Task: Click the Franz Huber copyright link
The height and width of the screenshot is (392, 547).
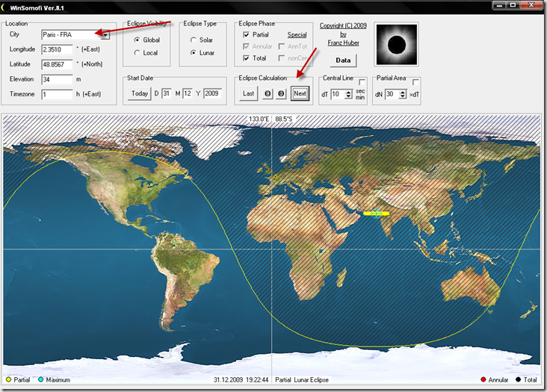Action: (x=343, y=43)
